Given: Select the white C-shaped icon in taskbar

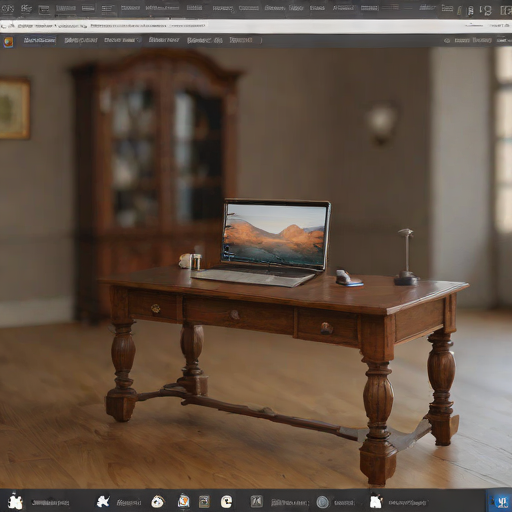Looking at the screenshot, I should point(226,501).
